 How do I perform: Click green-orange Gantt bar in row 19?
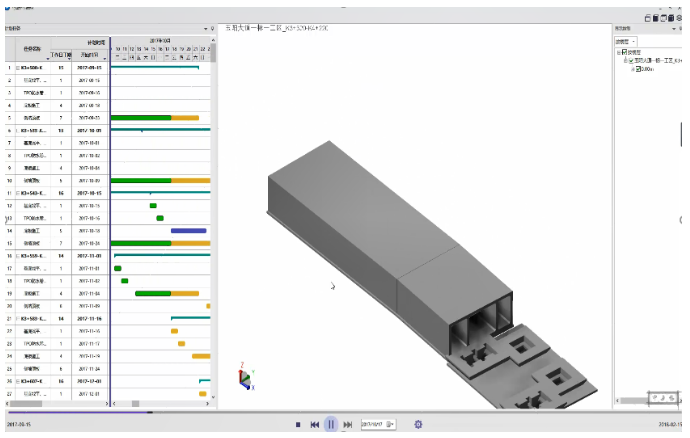pos(167,294)
